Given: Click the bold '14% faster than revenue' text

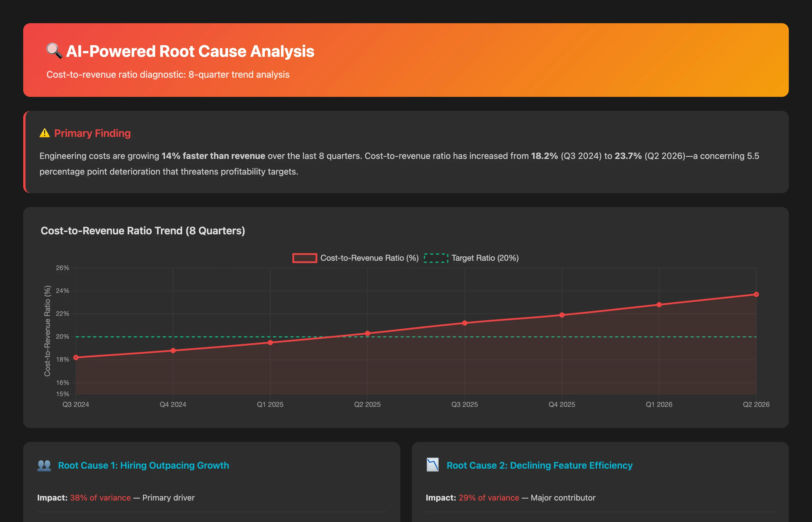Looking at the screenshot, I should point(213,156).
